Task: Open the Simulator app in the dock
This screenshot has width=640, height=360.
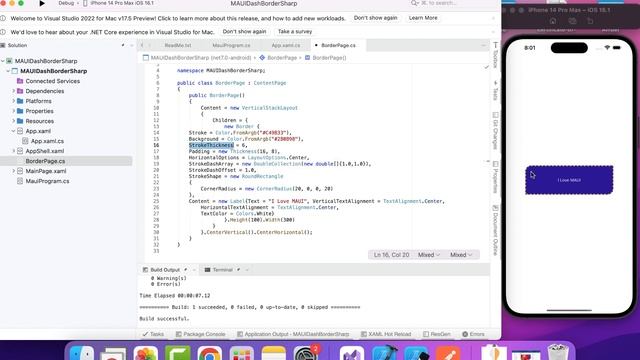Action: pos(416,353)
